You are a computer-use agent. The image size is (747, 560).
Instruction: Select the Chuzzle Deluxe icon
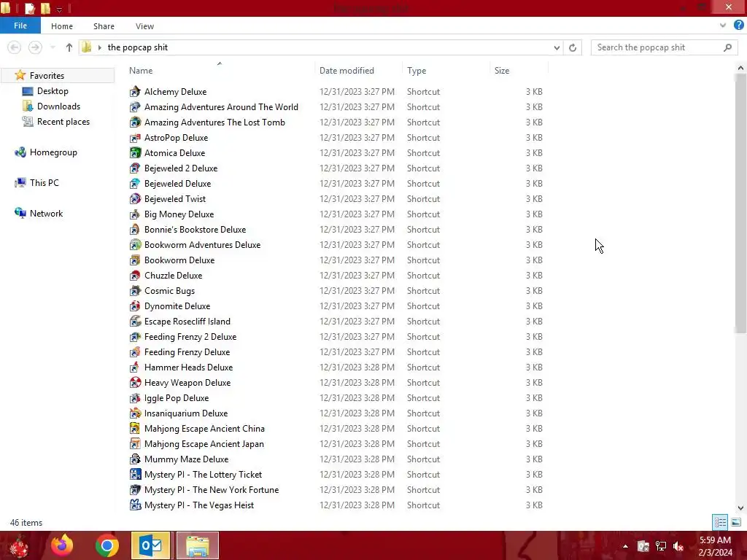click(135, 275)
